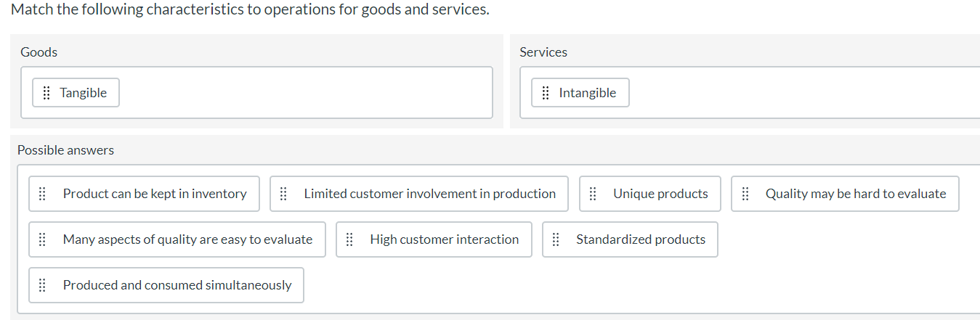Click drag handle for Quality may be hard to evaluate
The image size is (980, 320).
pyautogui.click(x=745, y=194)
